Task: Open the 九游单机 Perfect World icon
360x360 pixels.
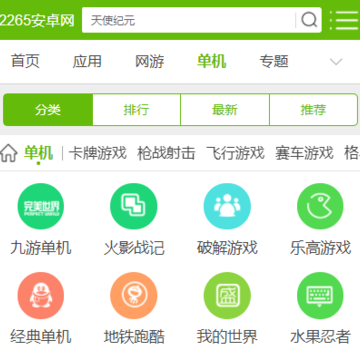Action: click(40, 206)
